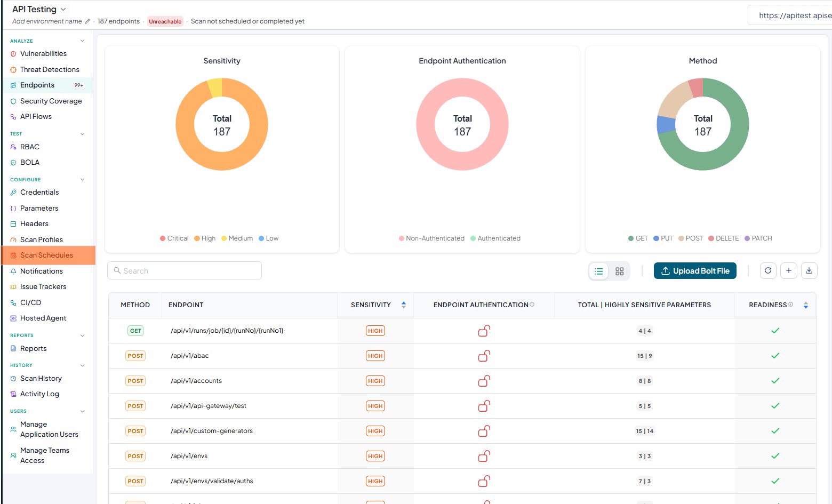Click the refresh icon button

point(768,270)
